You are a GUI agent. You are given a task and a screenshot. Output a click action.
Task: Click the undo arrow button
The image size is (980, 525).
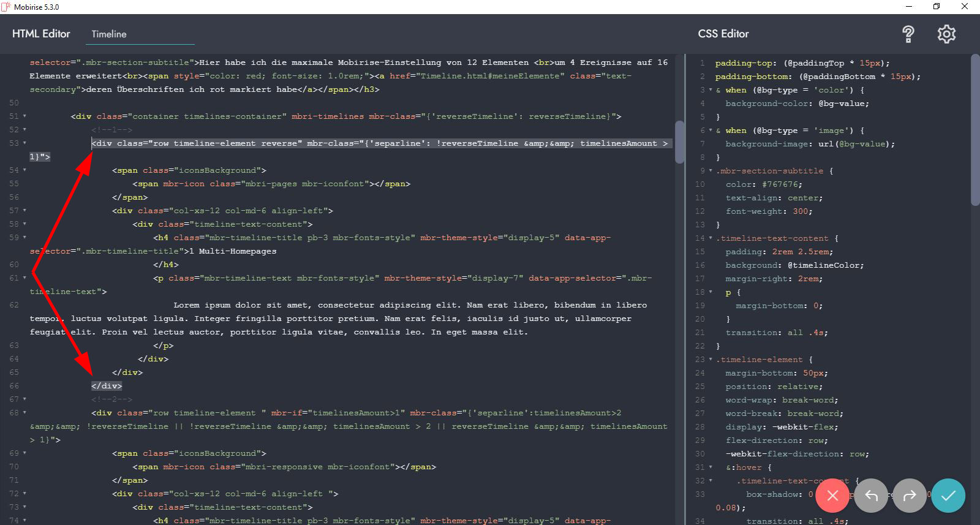pyautogui.click(x=871, y=496)
